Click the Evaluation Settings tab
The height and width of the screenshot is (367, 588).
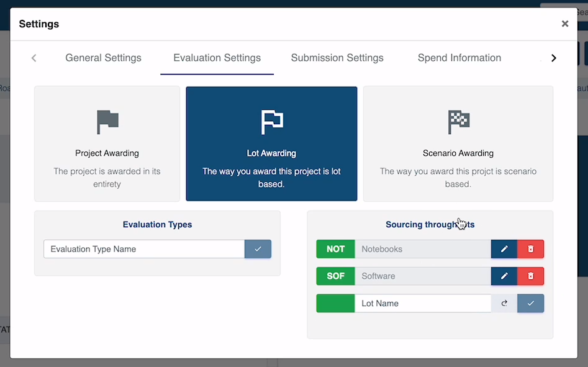click(217, 58)
